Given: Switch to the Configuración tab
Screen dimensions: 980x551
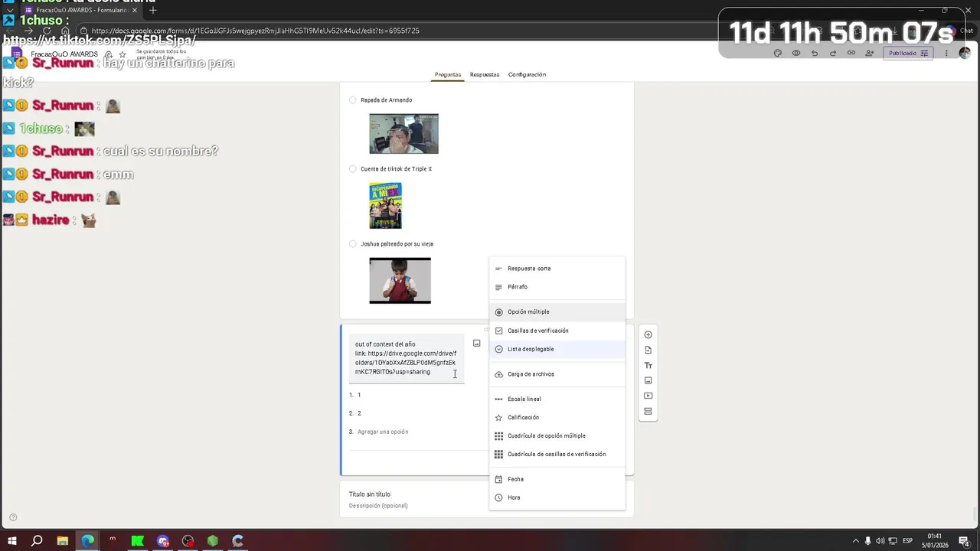Looking at the screenshot, I should coord(527,74).
